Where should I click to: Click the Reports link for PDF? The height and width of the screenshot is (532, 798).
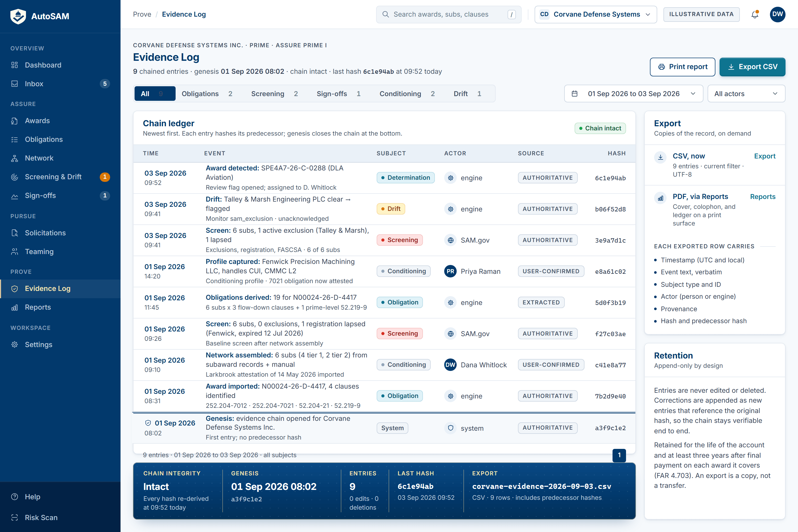(x=762, y=196)
